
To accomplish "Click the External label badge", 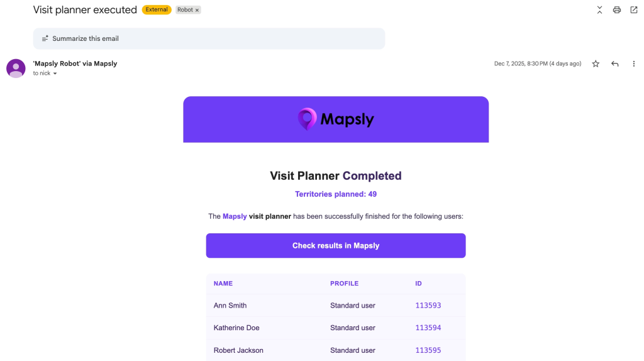I will [157, 10].
